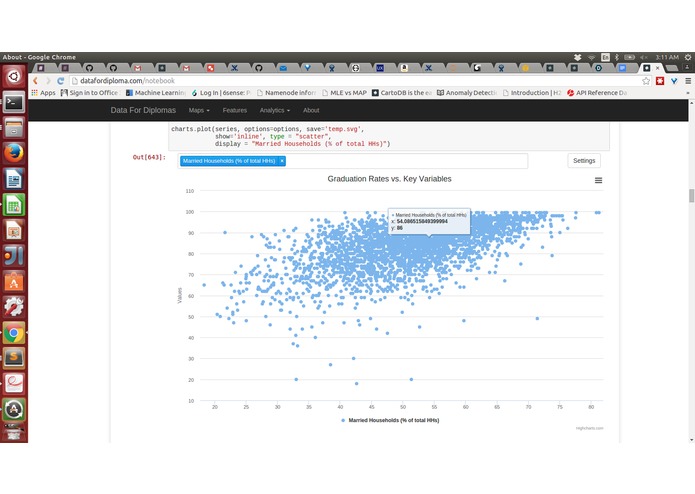Open the En keyboard layout indicator
This screenshot has width=695, height=494.
point(605,57)
